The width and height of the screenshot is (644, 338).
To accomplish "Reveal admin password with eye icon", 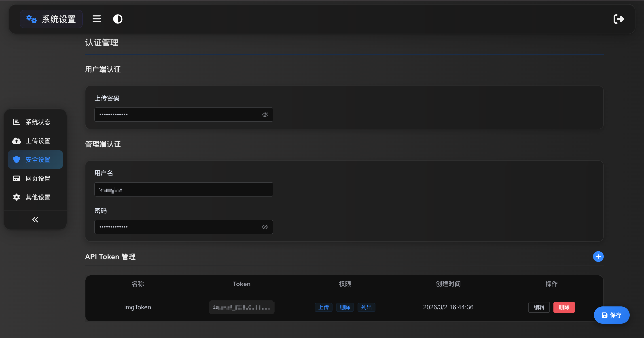I will (265, 227).
